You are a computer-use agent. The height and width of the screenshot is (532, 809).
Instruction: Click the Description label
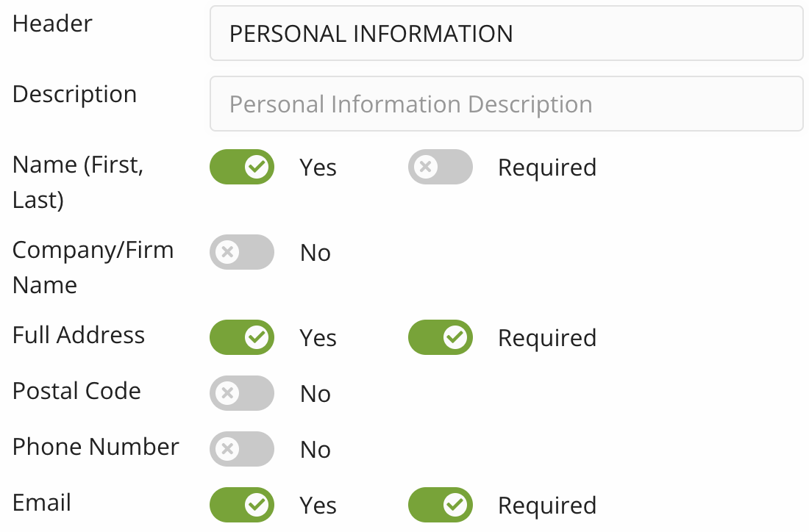pyautogui.click(x=74, y=94)
